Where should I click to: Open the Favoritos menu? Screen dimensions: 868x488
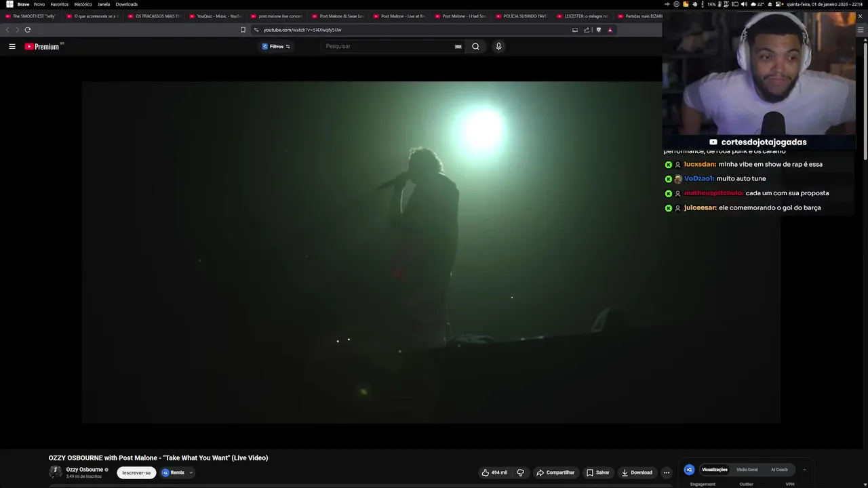[x=60, y=4]
